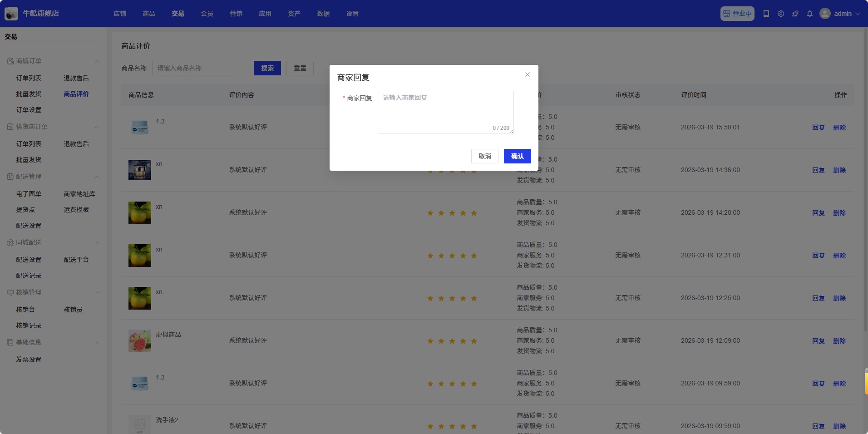The width and height of the screenshot is (868, 434).
Task: Open 电子面单 in the sidebar
Action: tap(29, 194)
